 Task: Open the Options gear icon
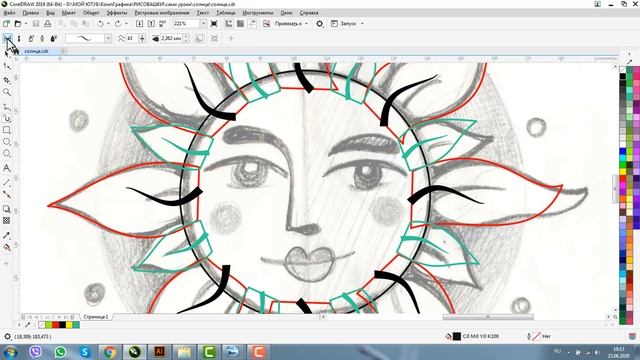[x=320, y=24]
